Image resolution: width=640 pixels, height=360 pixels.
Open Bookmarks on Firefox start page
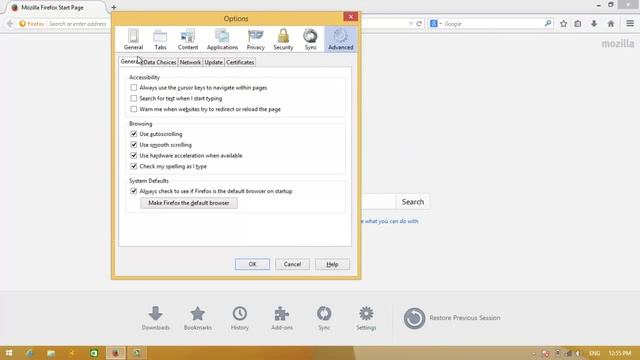tap(198, 318)
